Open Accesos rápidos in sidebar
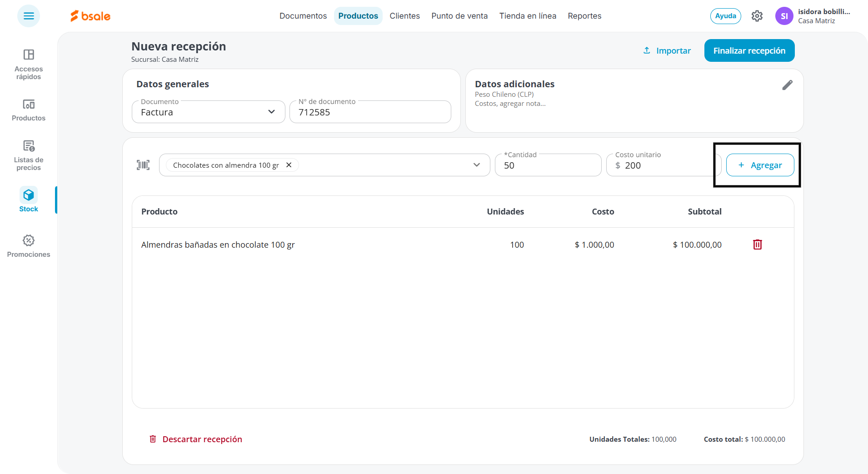Image resolution: width=868 pixels, height=474 pixels. pos(29,65)
